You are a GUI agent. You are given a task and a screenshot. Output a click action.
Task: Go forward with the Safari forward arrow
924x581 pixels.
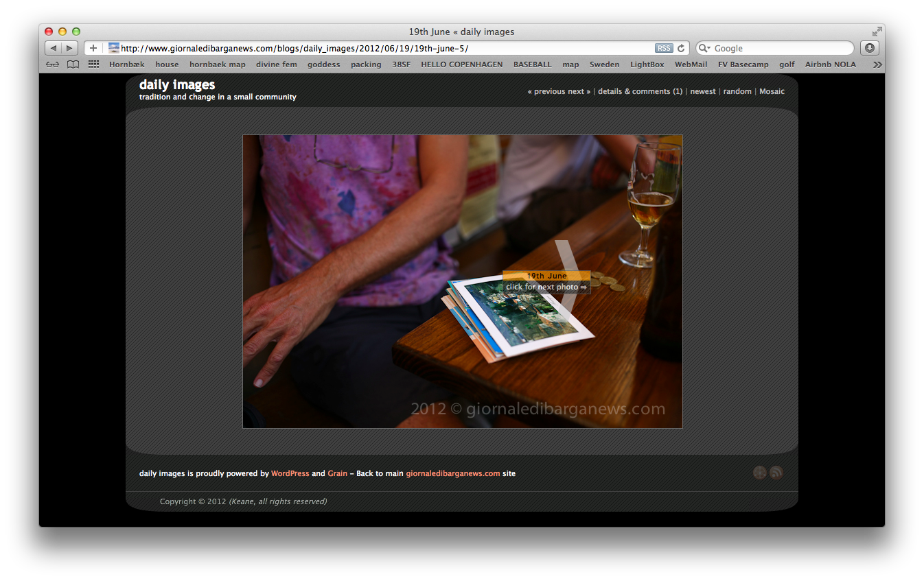pyautogui.click(x=70, y=48)
